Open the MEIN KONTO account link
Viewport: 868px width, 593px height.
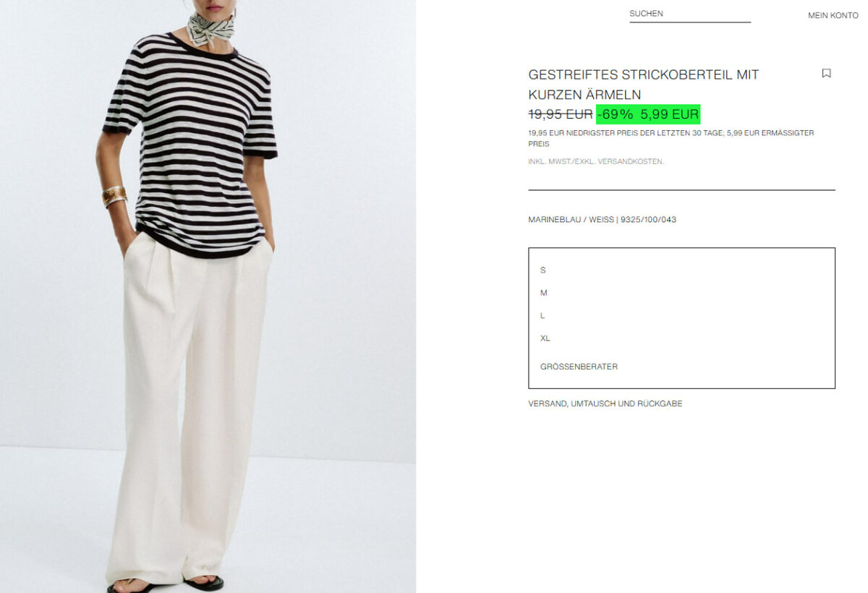[x=833, y=15]
